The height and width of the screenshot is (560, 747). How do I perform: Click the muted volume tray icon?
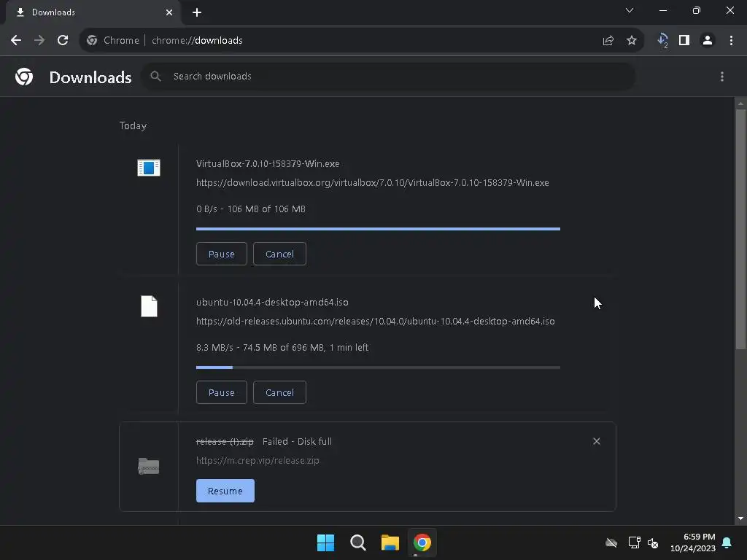pyautogui.click(x=653, y=542)
